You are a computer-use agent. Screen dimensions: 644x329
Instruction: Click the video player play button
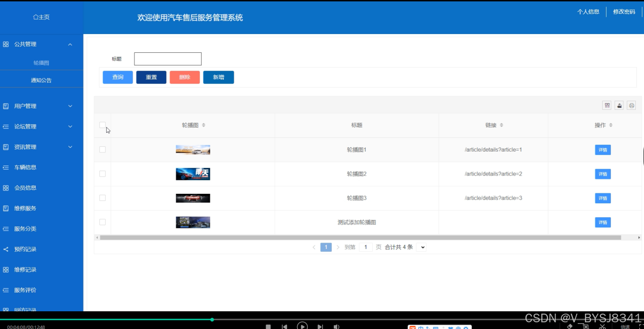302,326
